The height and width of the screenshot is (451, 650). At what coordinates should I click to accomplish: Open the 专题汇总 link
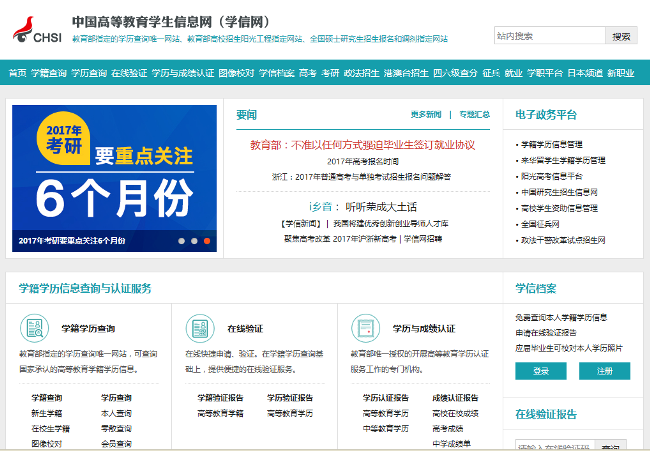pyautogui.click(x=474, y=115)
